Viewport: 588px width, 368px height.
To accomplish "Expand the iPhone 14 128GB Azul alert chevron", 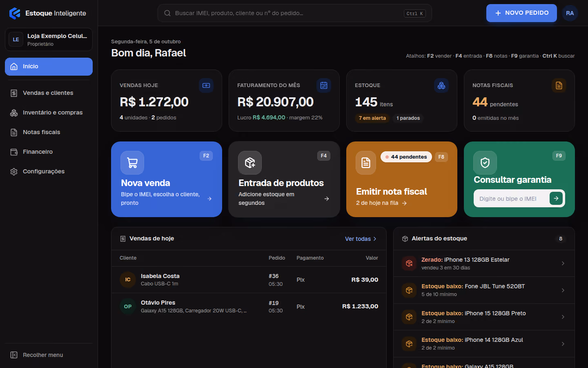I will click(563, 344).
